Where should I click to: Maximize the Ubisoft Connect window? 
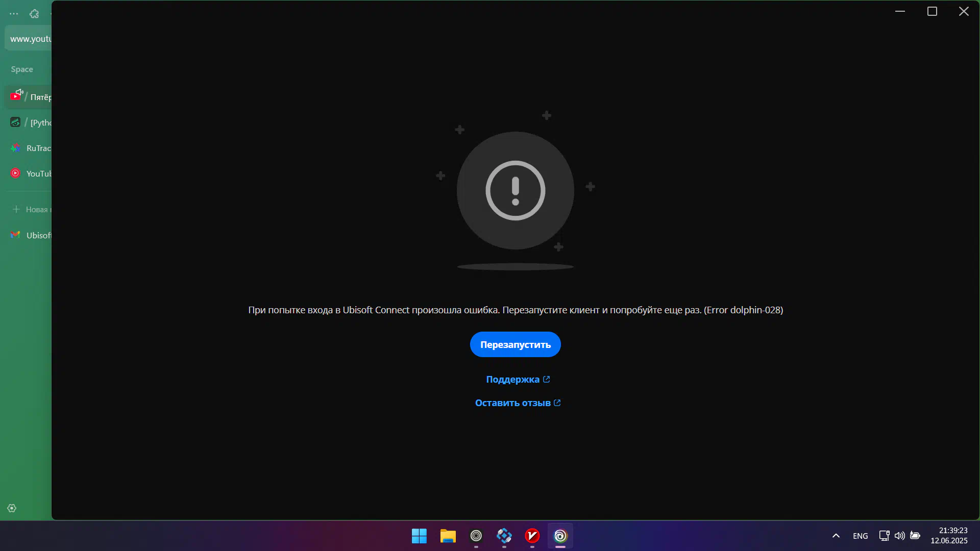(932, 11)
